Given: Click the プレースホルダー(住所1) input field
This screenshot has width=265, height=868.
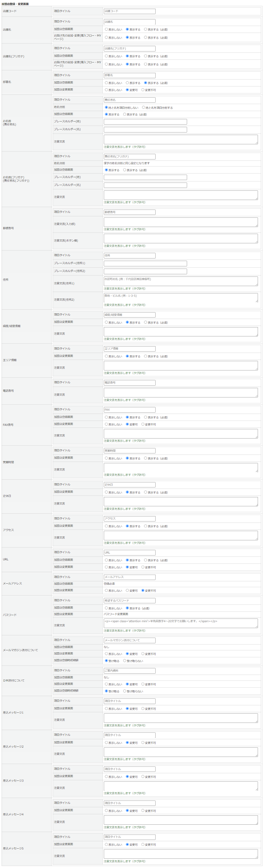Looking at the screenshot, I should [145, 264].
